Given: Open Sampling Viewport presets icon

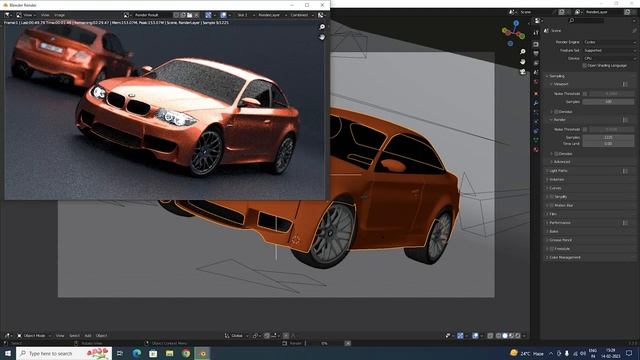Looking at the screenshot, I should coord(625,84).
